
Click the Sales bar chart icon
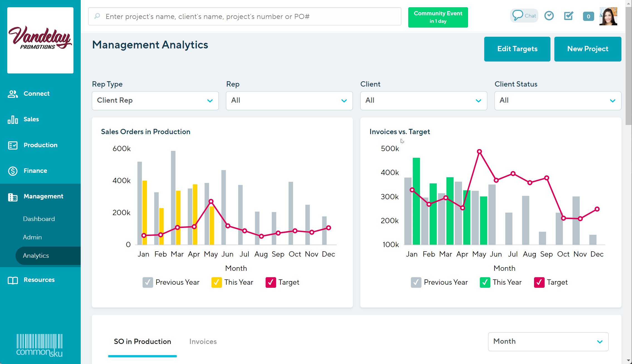pyautogui.click(x=13, y=119)
